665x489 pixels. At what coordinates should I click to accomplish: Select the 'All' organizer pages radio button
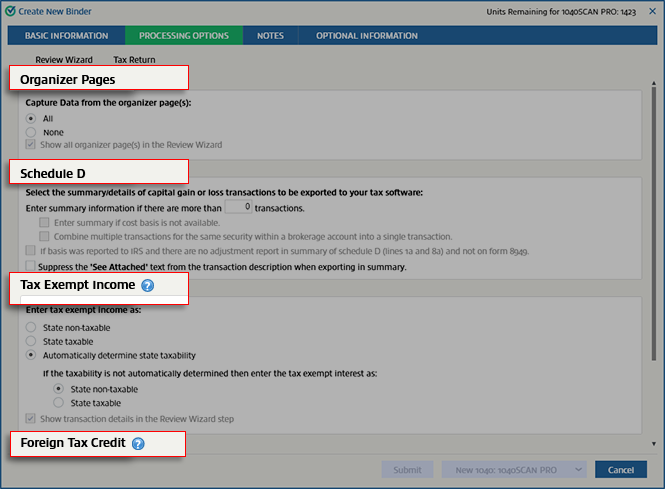click(32, 118)
